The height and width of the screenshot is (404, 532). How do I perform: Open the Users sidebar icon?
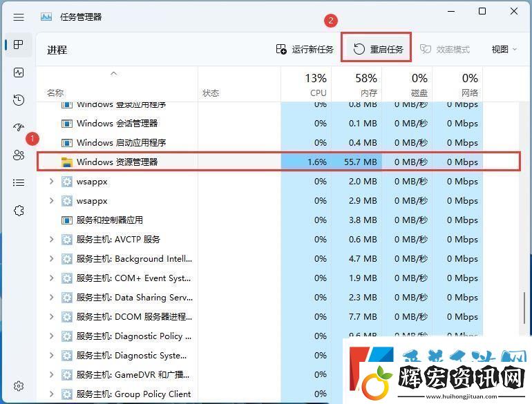click(x=19, y=155)
